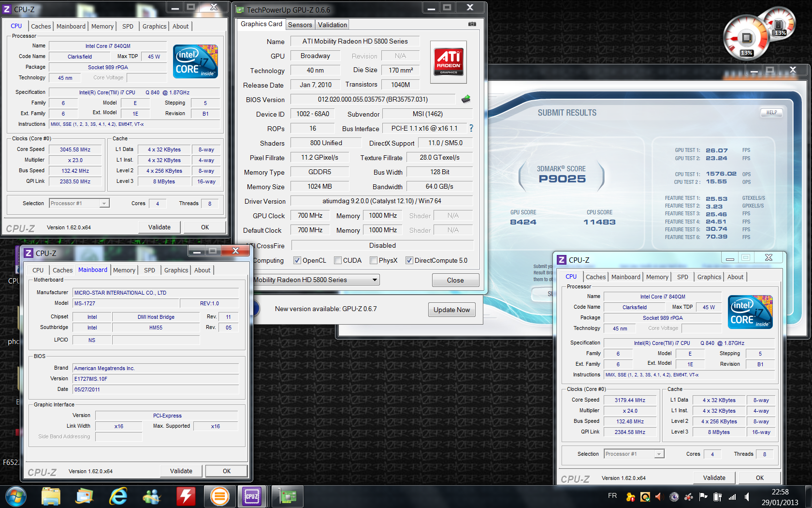Click GPU-Z Driver Version field
The height and width of the screenshot is (508, 812).
coord(382,201)
